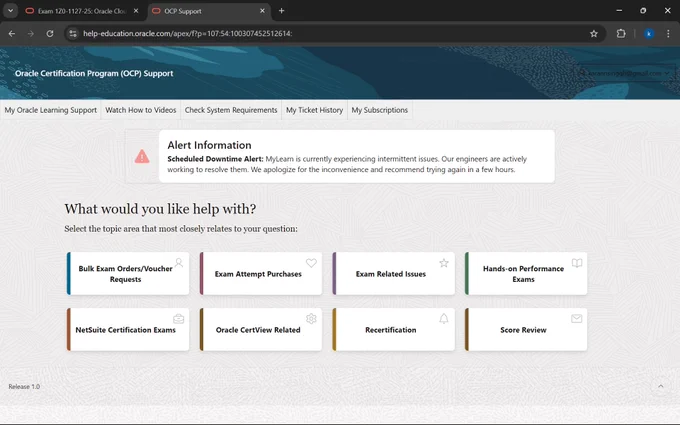Click heart icon on Exam Attempt Purchases
The width and height of the screenshot is (680, 425).
point(311,263)
